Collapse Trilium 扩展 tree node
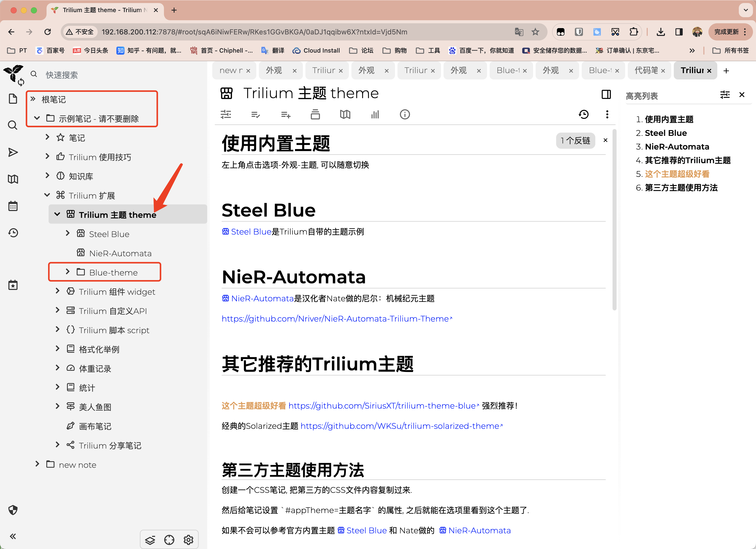The image size is (756, 549). pyautogui.click(x=47, y=195)
